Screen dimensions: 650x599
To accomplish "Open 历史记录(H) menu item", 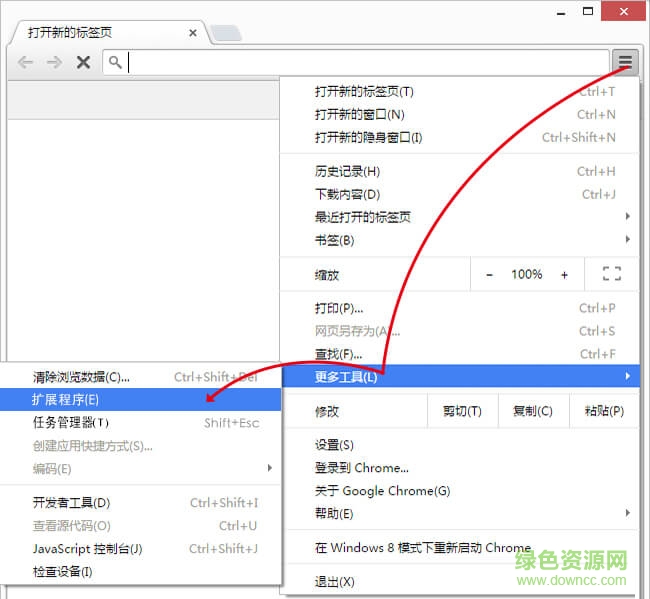I will coord(347,172).
